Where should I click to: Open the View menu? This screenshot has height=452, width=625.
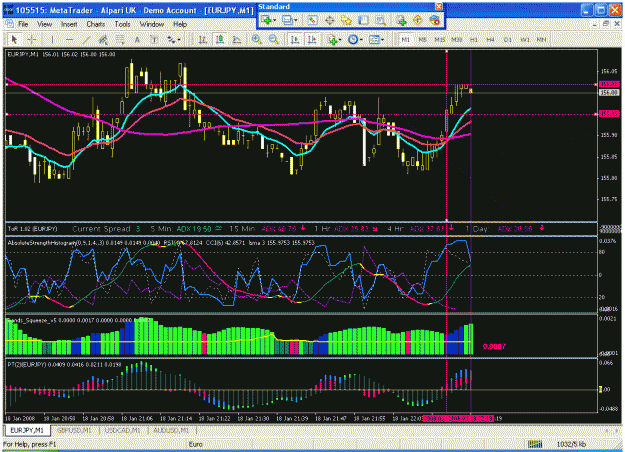point(45,24)
